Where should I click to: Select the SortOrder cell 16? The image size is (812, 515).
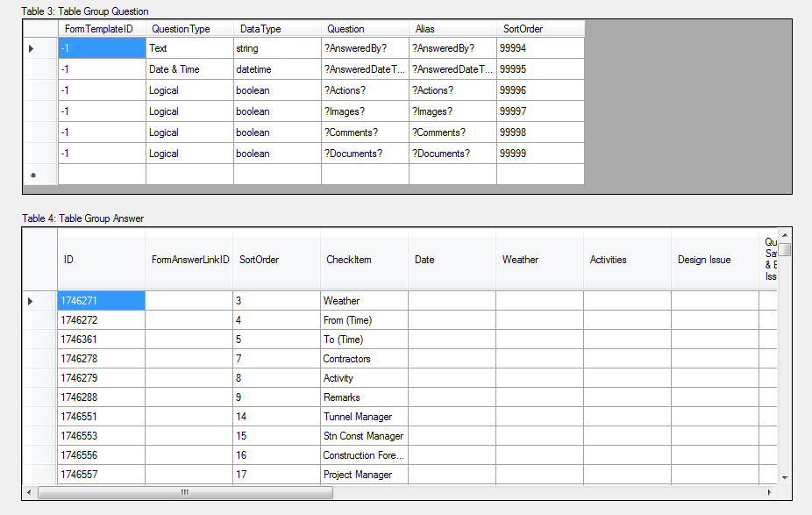click(x=276, y=455)
